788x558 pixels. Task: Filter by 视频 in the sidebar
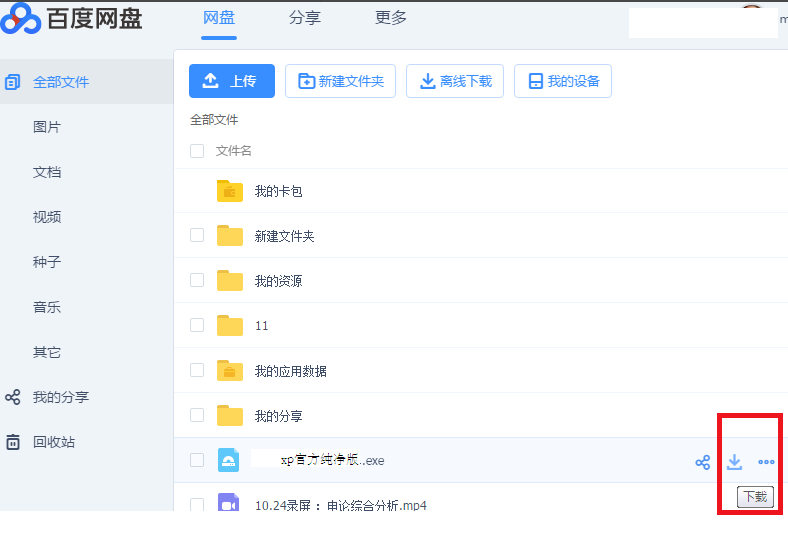coord(47,217)
